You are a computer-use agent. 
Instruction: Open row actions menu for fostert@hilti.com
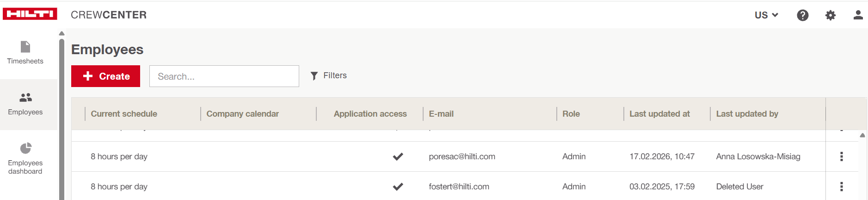[842, 187]
